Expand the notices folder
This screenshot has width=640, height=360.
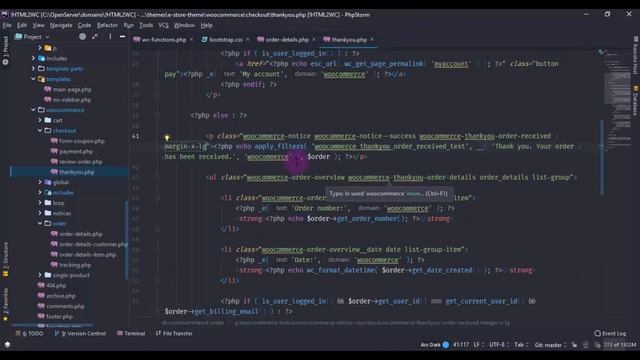pos(40,213)
